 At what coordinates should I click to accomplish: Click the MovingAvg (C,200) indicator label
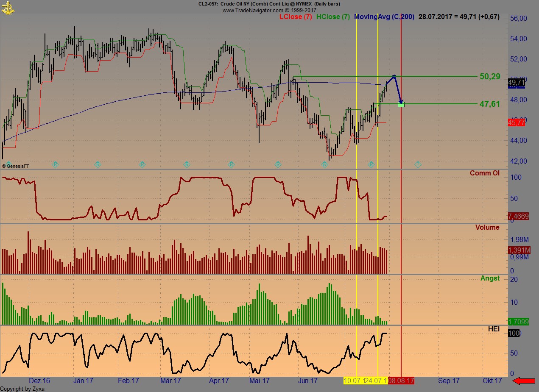tap(384, 17)
